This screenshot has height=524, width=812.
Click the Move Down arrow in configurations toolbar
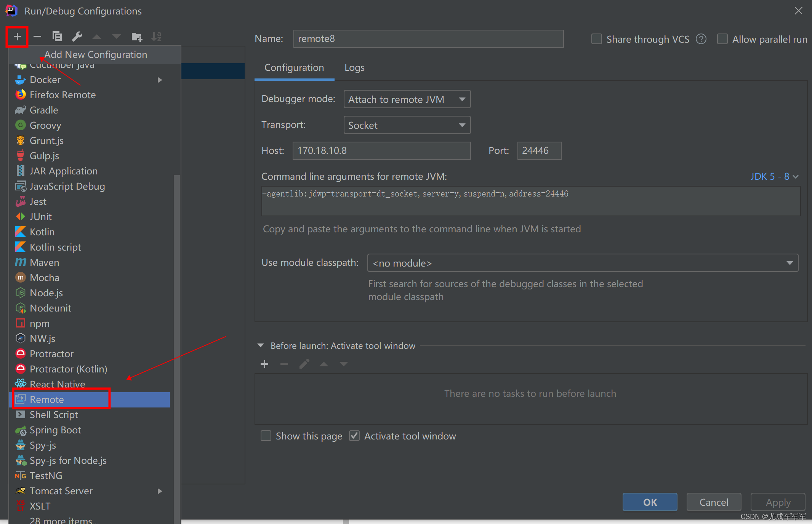(x=117, y=37)
